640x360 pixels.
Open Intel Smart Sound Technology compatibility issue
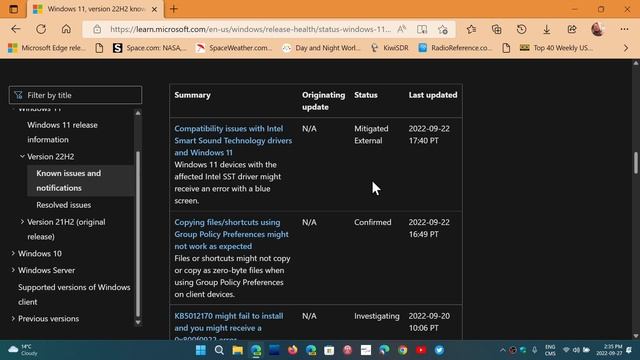pos(233,140)
